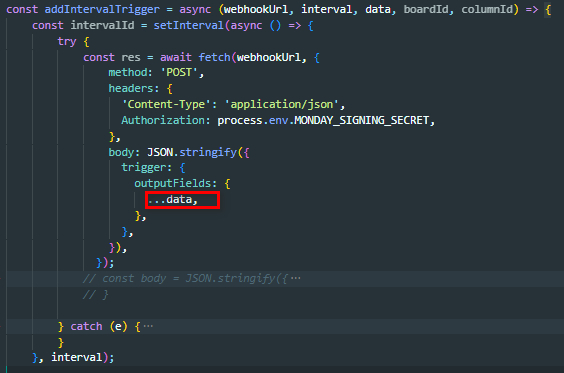Screen dimensions: 564x373
Task: Click the try keyword
Action: pos(67,41)
